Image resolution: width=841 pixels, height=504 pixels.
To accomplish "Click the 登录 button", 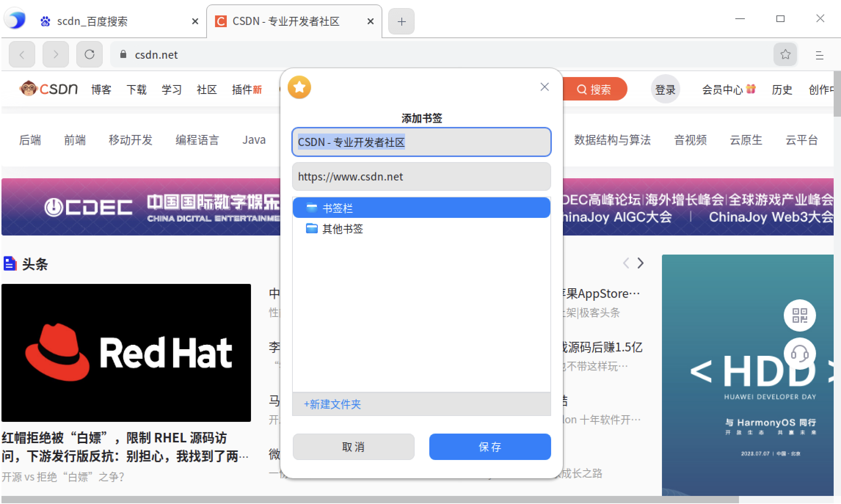I will coord(665,89).
